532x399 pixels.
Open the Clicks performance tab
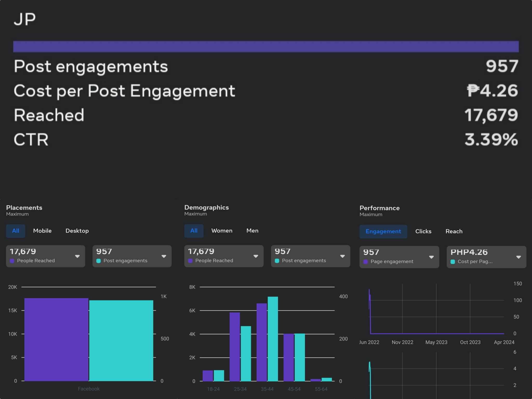pos(423,231)
